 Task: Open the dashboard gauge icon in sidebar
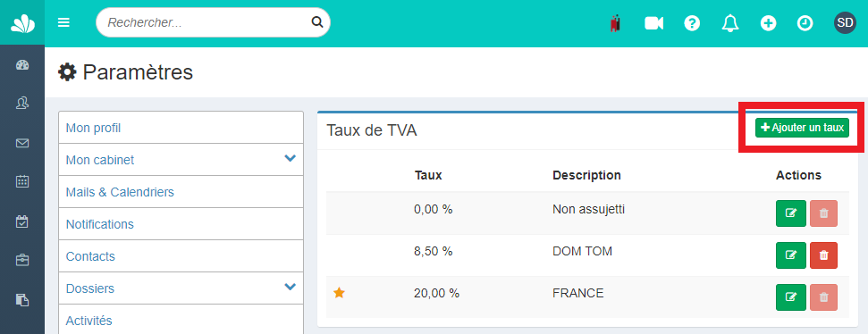[22, 65]
